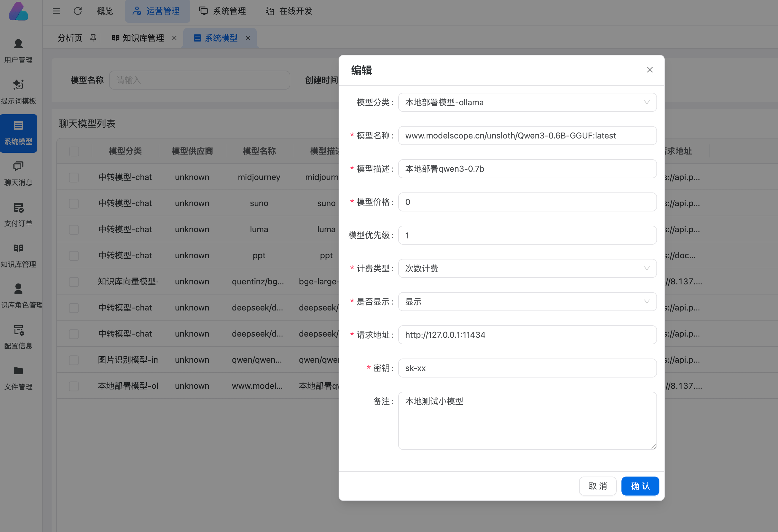Screen dimensions: 778x532
Task: Check the select-all header checkbox
Action: coord(74,151)
